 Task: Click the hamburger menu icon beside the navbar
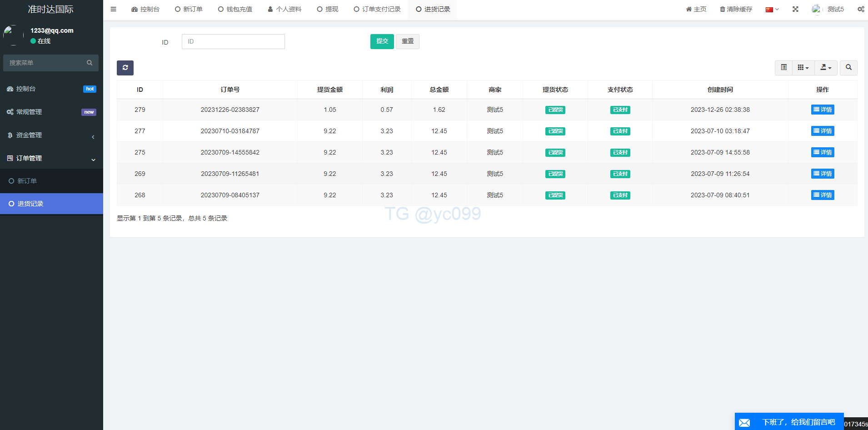(113, 9)
